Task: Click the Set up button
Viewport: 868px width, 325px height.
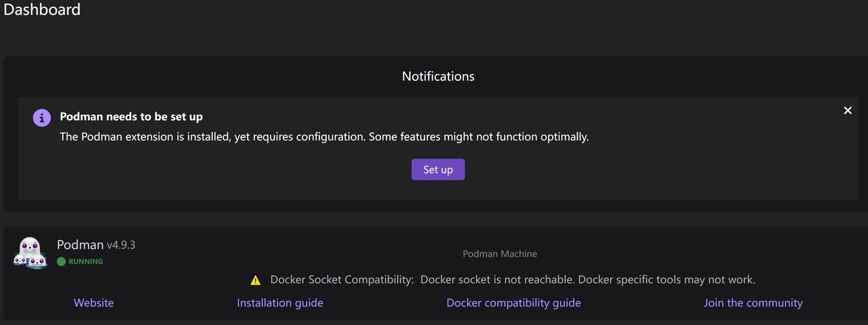Action: coord(438,169)
